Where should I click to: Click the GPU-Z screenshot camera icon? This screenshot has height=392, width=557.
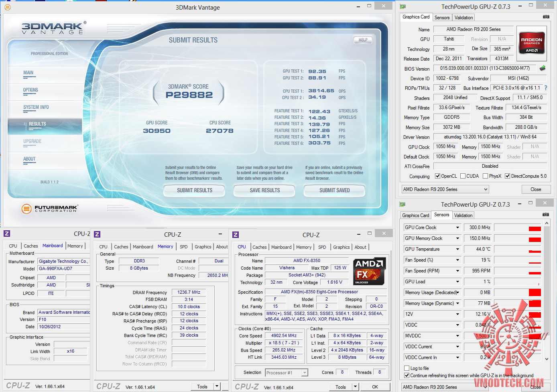546,17
